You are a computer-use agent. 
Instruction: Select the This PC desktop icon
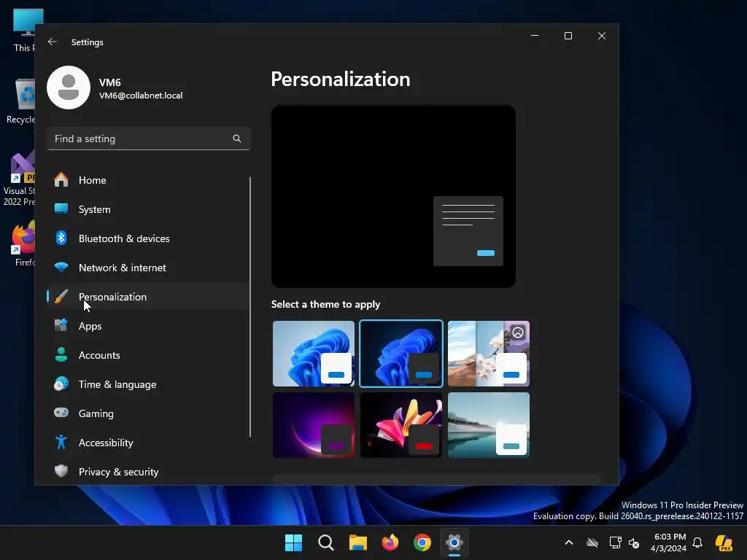(24, 30)
